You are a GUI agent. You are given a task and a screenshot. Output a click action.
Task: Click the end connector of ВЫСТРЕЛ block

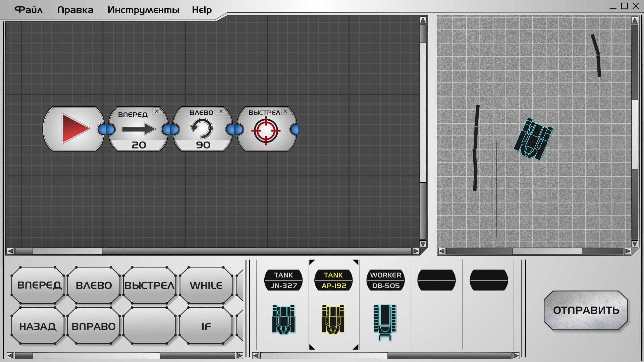(x=294, y=129)
